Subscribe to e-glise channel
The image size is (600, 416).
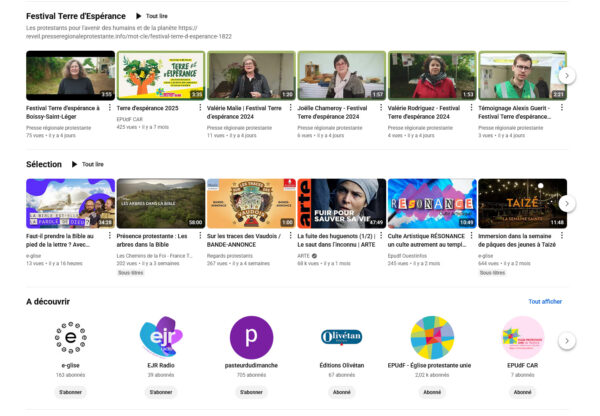(x=70, y=392)
